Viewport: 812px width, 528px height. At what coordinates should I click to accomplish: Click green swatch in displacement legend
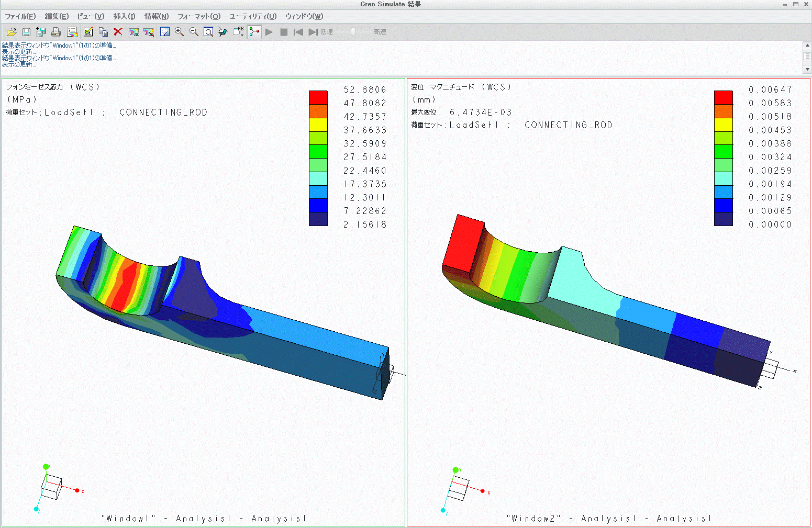(x=724, y=152)
